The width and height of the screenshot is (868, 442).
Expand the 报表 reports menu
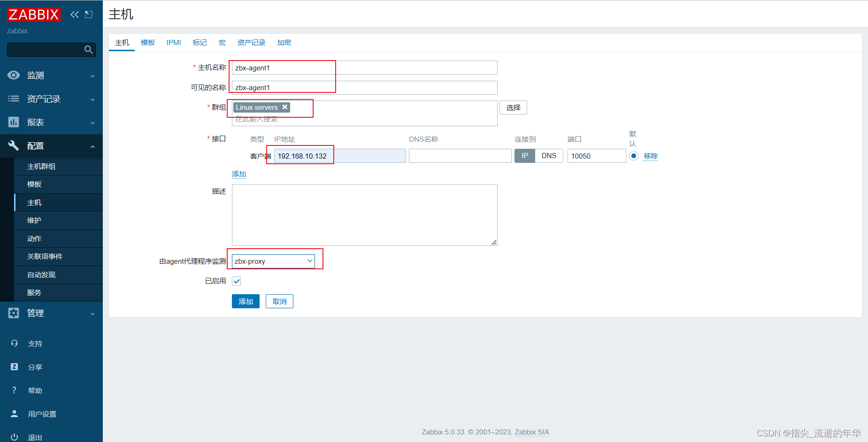51,122
